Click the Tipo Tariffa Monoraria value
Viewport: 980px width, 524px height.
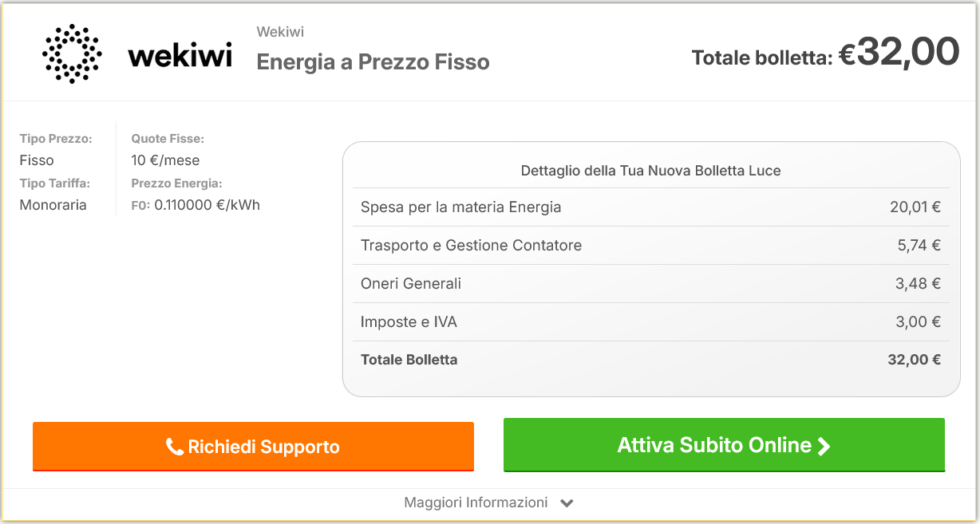53,205
